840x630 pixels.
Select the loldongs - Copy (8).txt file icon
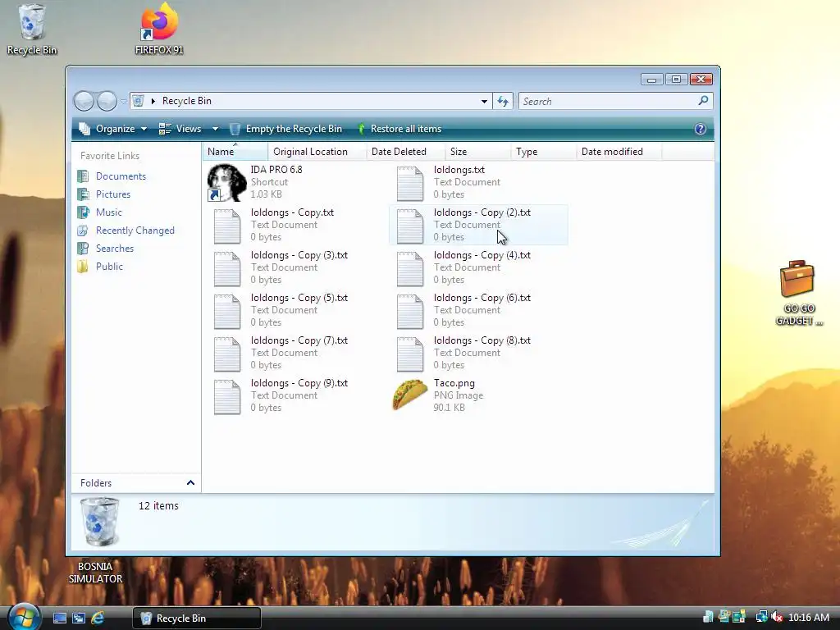(x=410, y=354)
